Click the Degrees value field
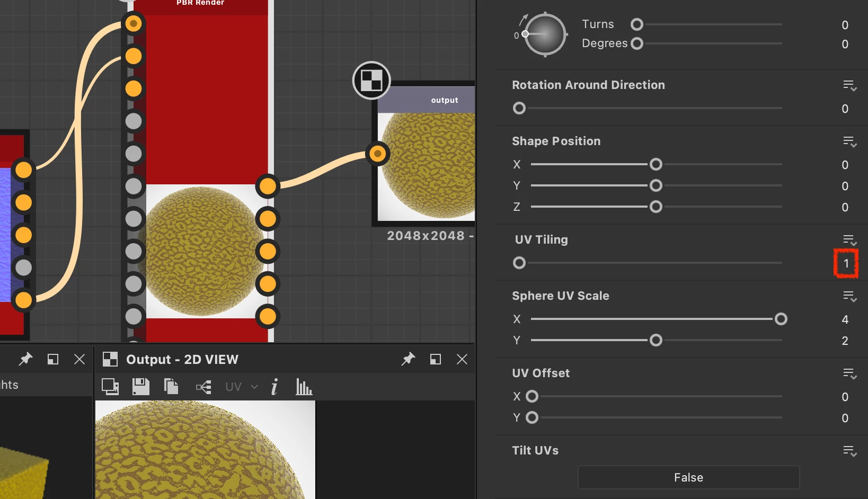The height and width of the screenshot is (499, 868). (x=845, y=44)
